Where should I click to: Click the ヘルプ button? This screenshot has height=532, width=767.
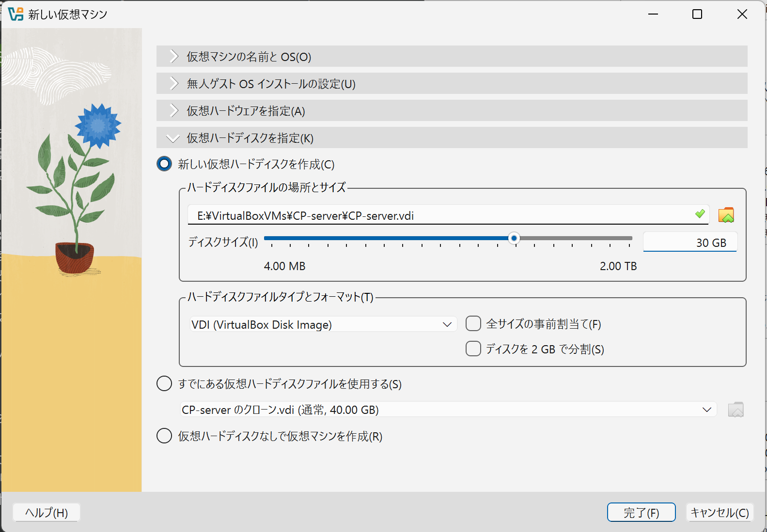[x=47, y=512]
